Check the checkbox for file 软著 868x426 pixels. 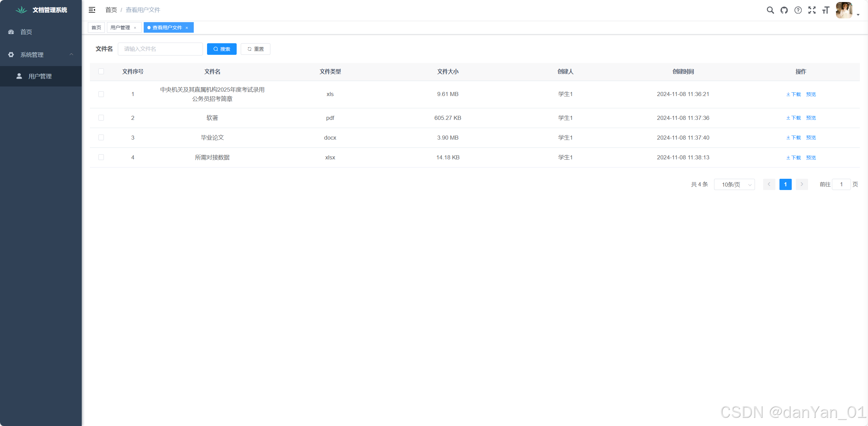click(x=101, y=118)
